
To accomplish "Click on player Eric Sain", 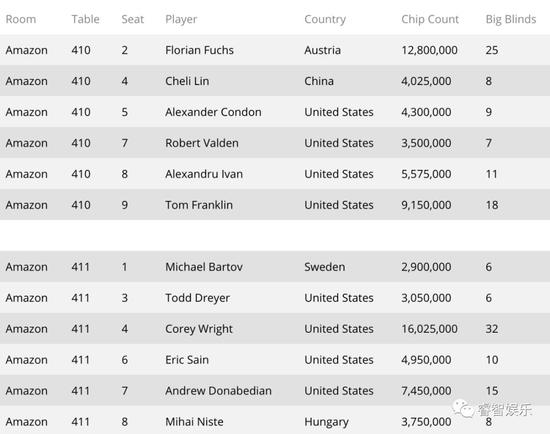I will click(x=187, y=360).
